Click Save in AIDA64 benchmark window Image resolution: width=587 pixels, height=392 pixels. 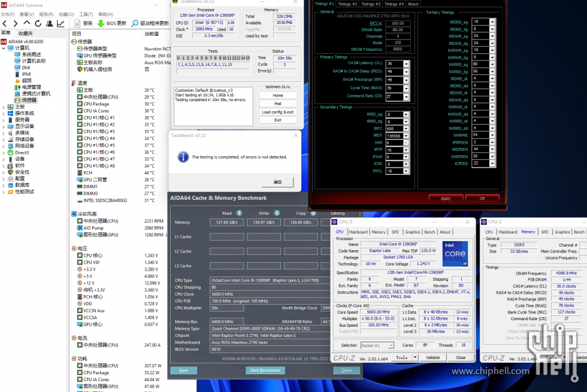click(x=183, y=370)
